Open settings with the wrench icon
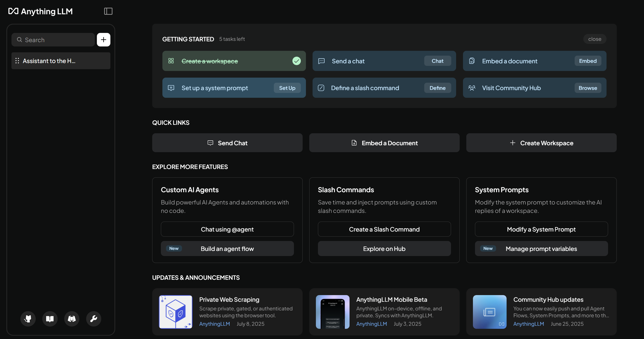This screenshot has width=644, height=339. [x=93, y=319]
